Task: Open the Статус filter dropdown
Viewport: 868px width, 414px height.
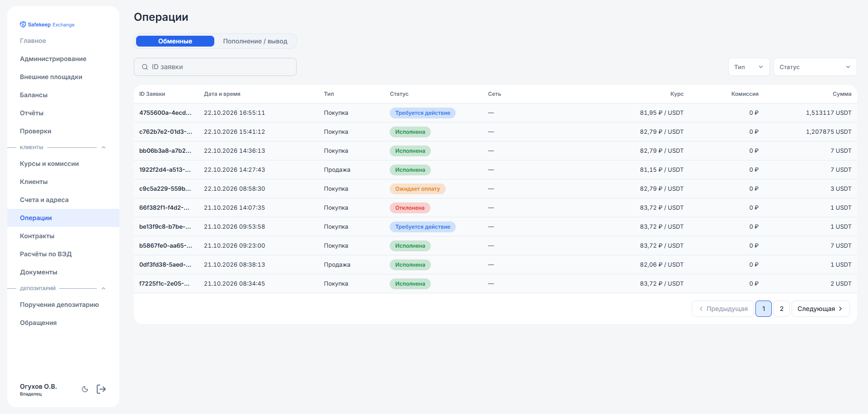Action: [x=815, y=67]
